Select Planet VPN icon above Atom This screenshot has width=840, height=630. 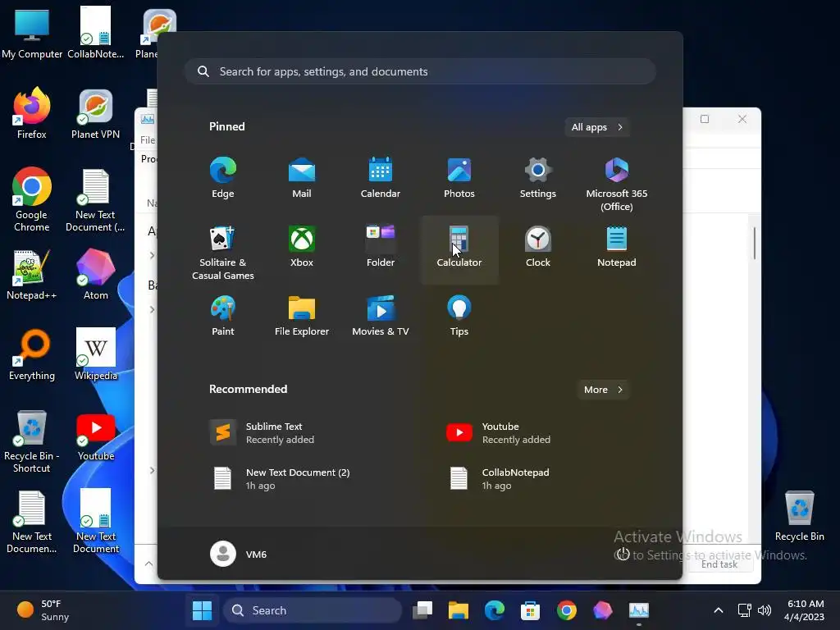pos(95,113)
